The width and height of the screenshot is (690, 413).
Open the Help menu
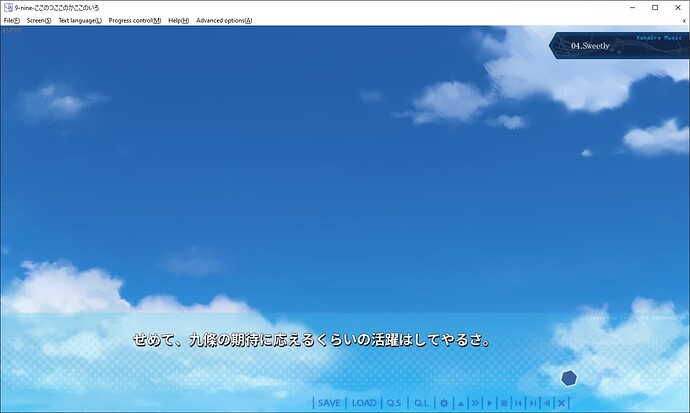tap(178, 20)
